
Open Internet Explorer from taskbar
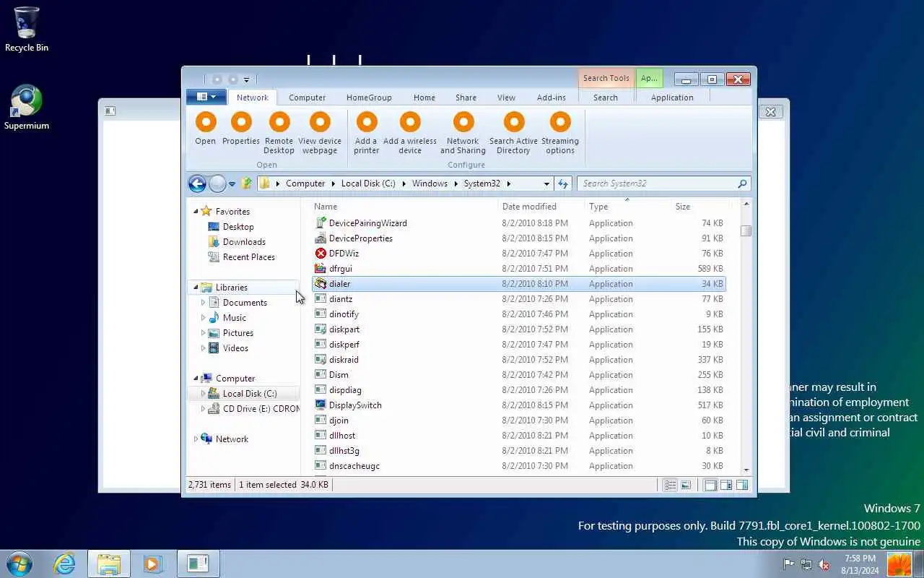tap(64, 564)
